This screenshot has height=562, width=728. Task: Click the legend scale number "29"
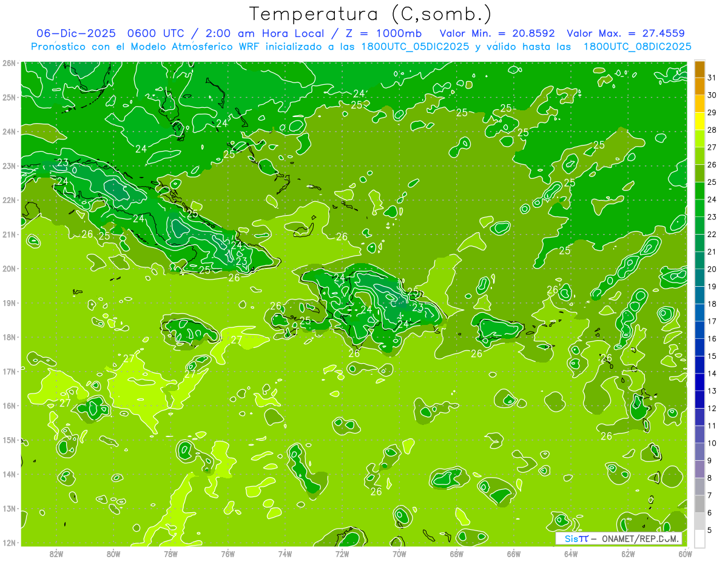[712, 112]
